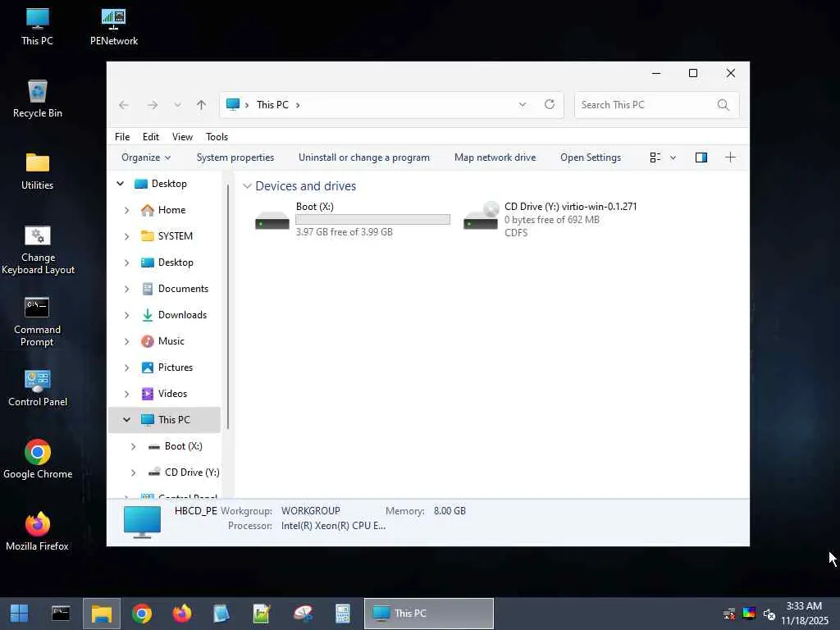Viewport: 840px width, 630px height.
Task: Click Map network drive
Action: 495,157
